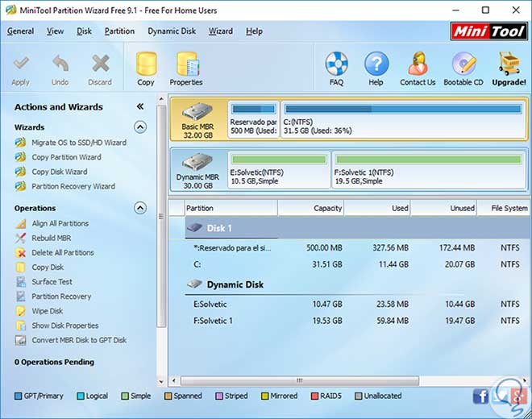
Task: Click the sidebar scroll down arrow
Action: click(161, 381)
